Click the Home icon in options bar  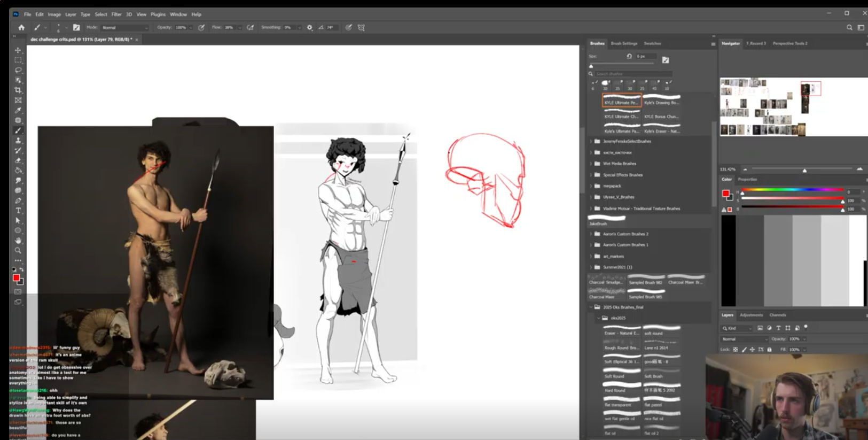coord(21,27)
